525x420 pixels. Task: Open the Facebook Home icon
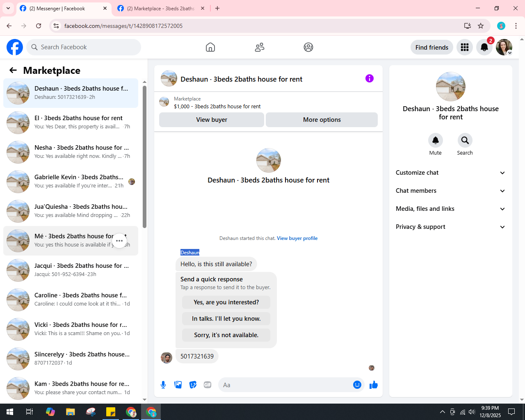[x=210, y=47]
